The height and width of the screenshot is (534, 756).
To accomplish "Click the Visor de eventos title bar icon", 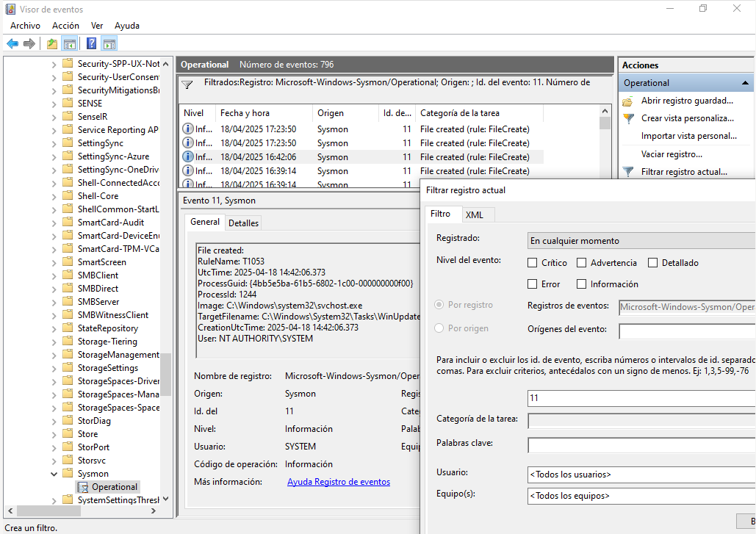I will [10, 9].
